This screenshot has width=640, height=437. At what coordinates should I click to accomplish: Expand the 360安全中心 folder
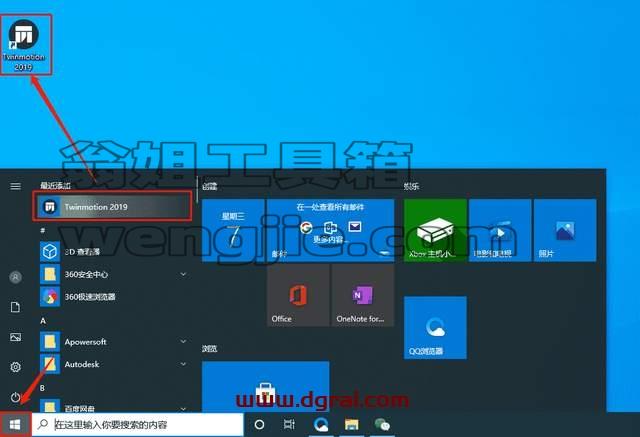114,274
